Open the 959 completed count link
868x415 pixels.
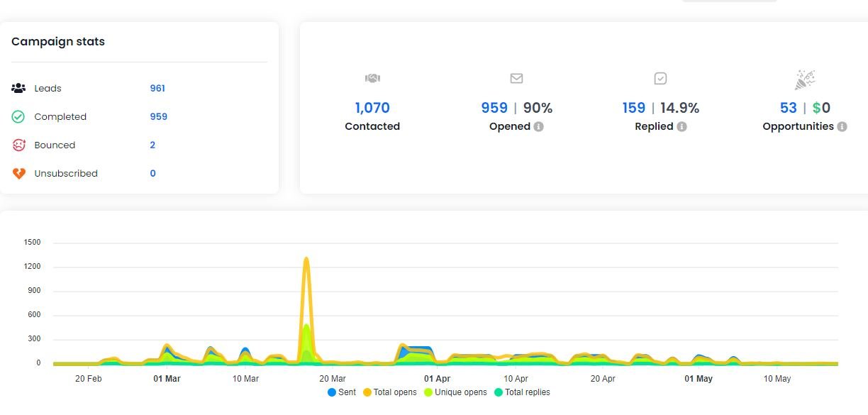point(158,117)
